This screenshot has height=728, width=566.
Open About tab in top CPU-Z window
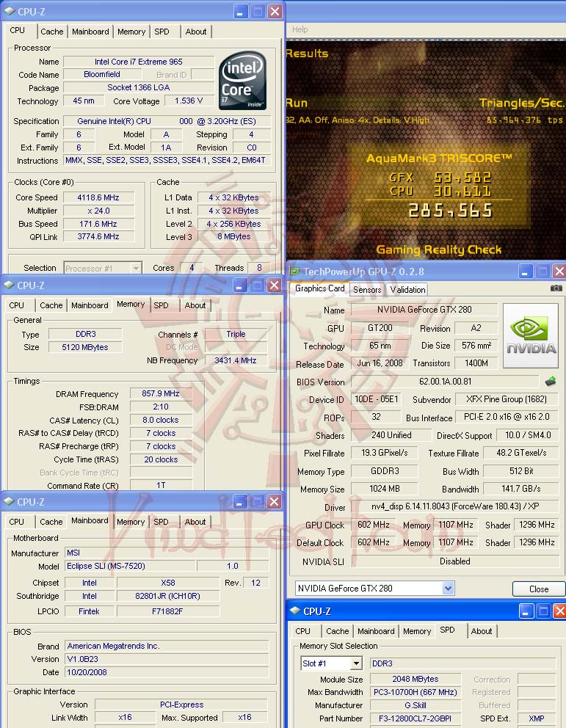(196, 32)
